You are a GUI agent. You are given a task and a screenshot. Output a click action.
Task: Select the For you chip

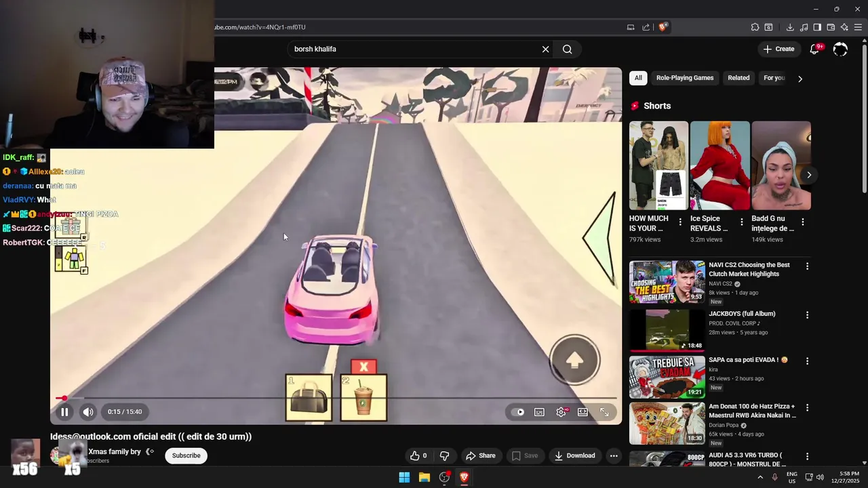[774, 78]
